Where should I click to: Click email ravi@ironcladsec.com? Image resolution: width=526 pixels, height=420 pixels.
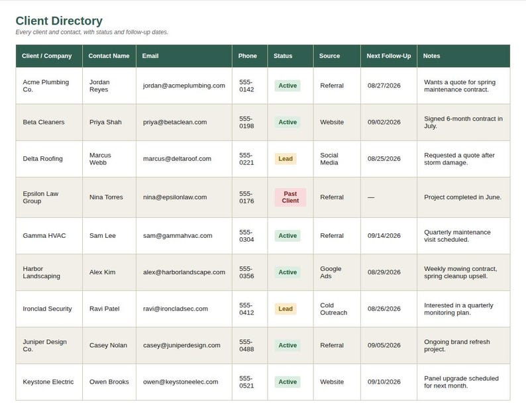pos(176,309)
